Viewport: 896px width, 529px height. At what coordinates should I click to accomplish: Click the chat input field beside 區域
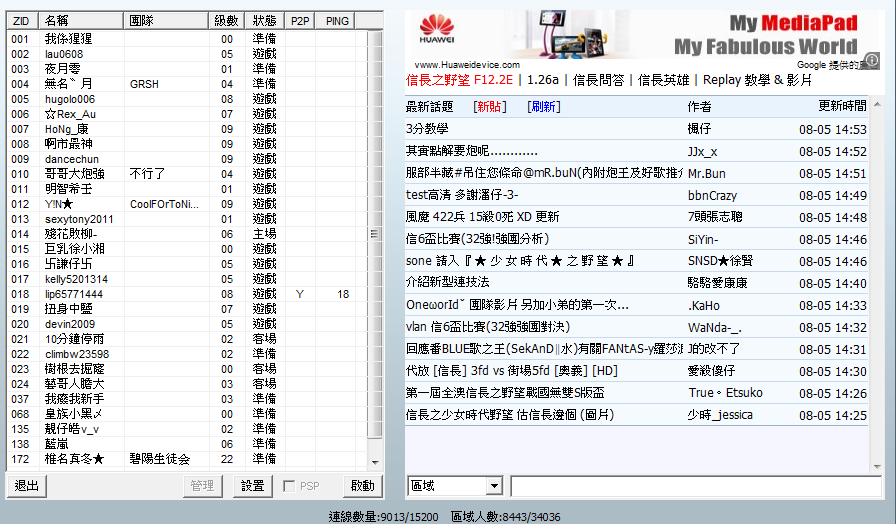tap(695, 486)
